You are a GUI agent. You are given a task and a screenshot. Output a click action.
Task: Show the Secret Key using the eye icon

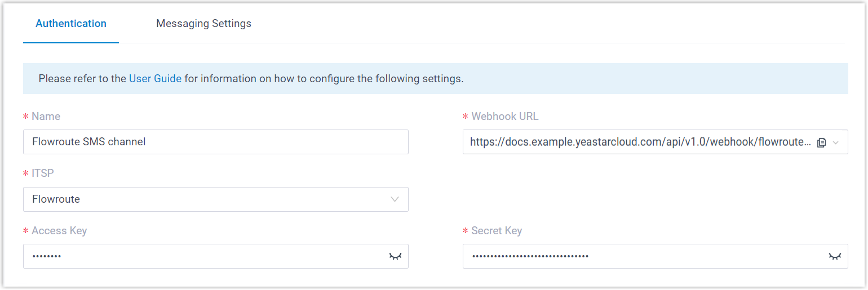click(x=835, y=256)
